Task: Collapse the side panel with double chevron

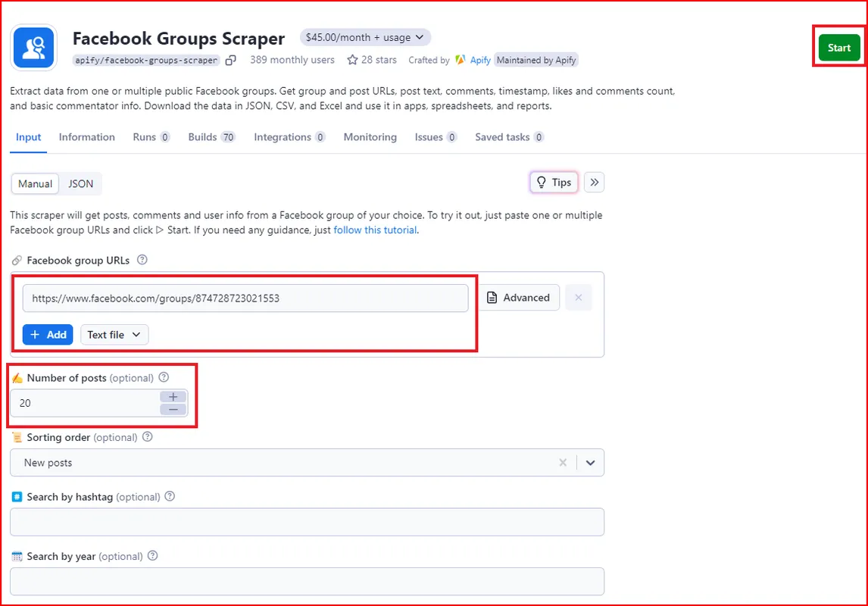Action: coord(594,182)
